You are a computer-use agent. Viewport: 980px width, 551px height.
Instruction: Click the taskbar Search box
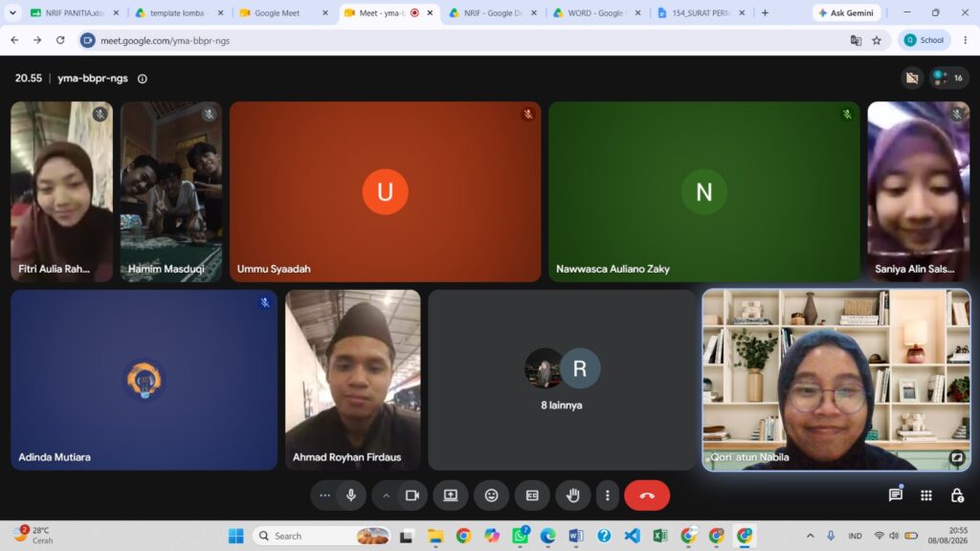pos(322,536)
